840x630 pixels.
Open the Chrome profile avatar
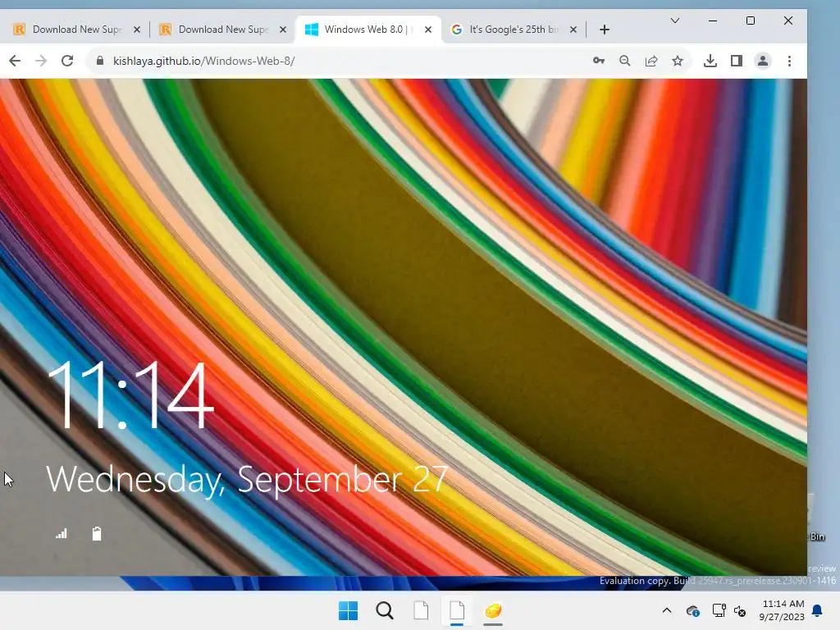click(x=763, y=61)
